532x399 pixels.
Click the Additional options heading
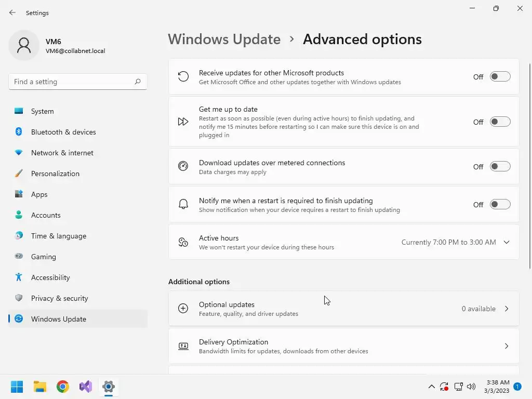click(199, 282)
